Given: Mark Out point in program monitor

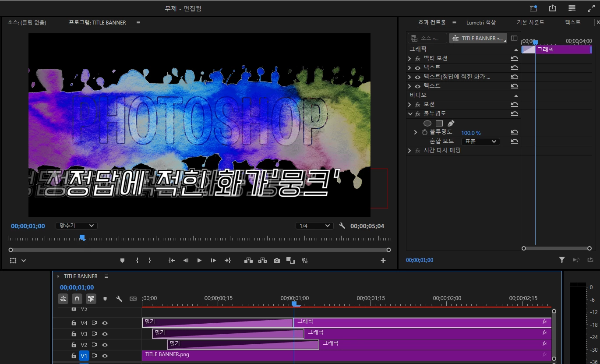Looking at the screenshot, I should pos(150,260).
